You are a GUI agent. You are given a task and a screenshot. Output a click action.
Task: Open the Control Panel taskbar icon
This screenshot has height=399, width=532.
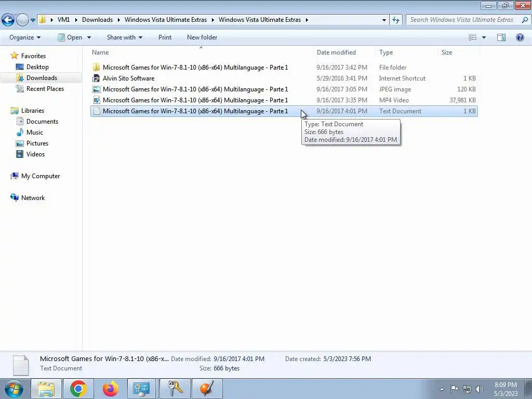141,389
